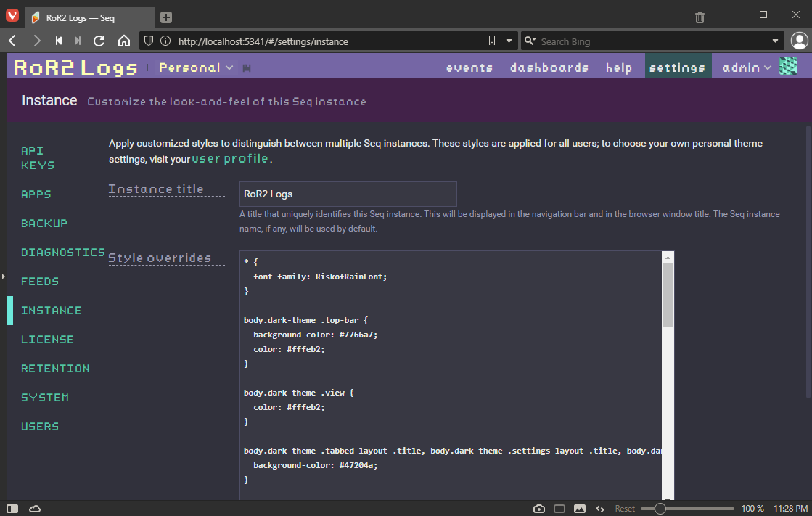Click the Seq save workspace icon
Screen dimensions: 812x516
click(x=247, y=68)
